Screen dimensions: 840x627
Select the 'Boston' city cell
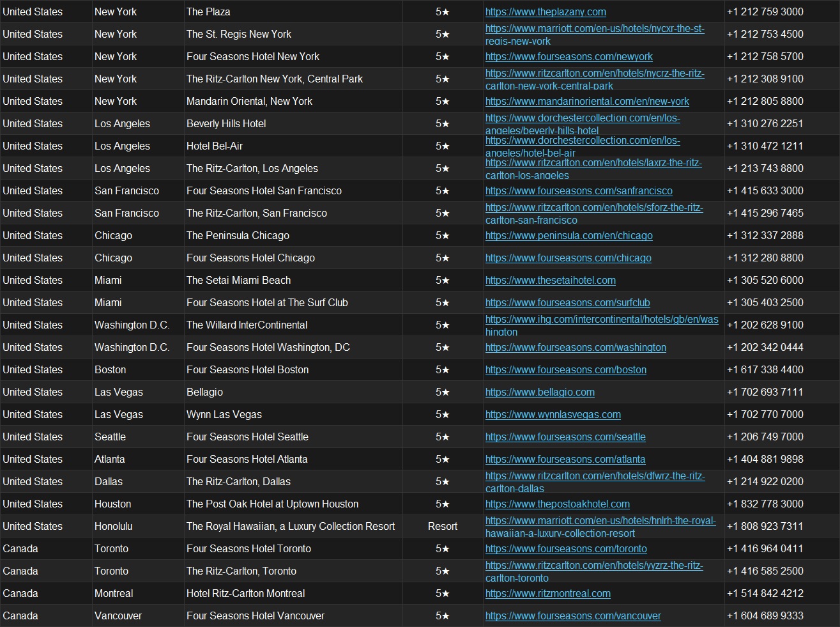click(x=138, y=369)
